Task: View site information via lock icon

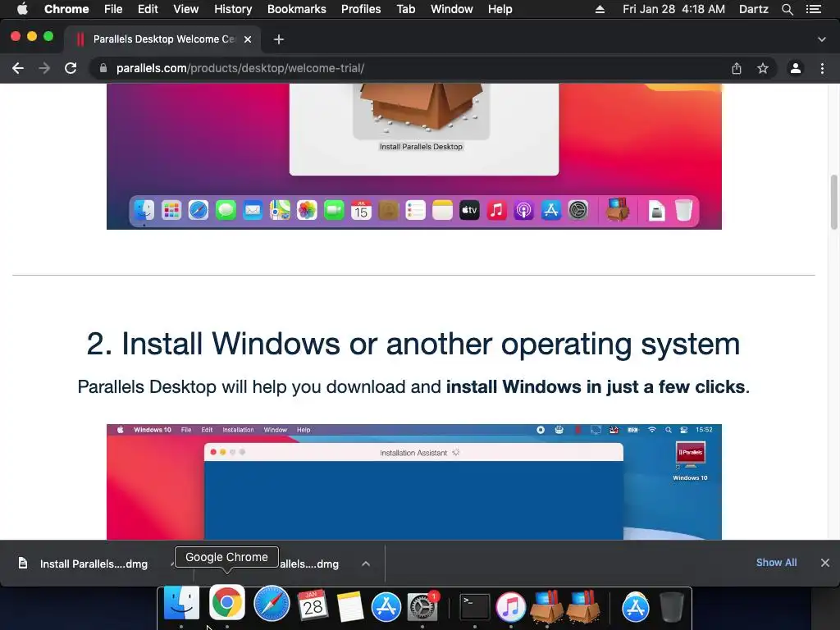Action: 103,68
